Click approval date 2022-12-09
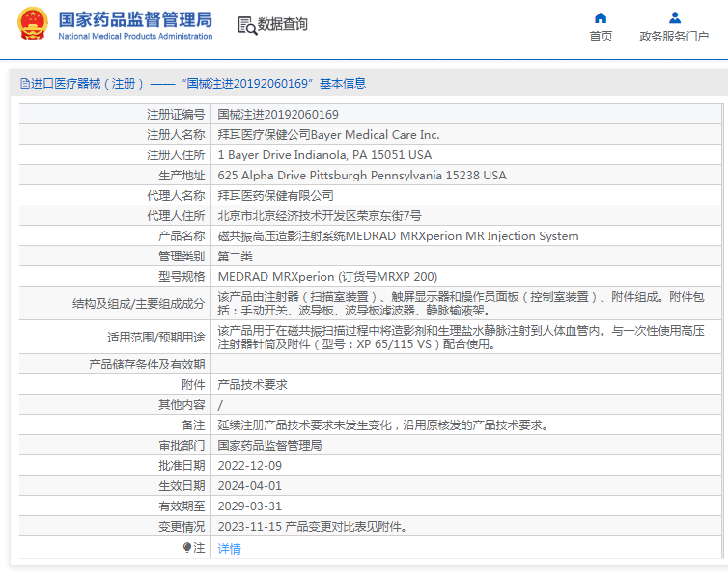 250,465
